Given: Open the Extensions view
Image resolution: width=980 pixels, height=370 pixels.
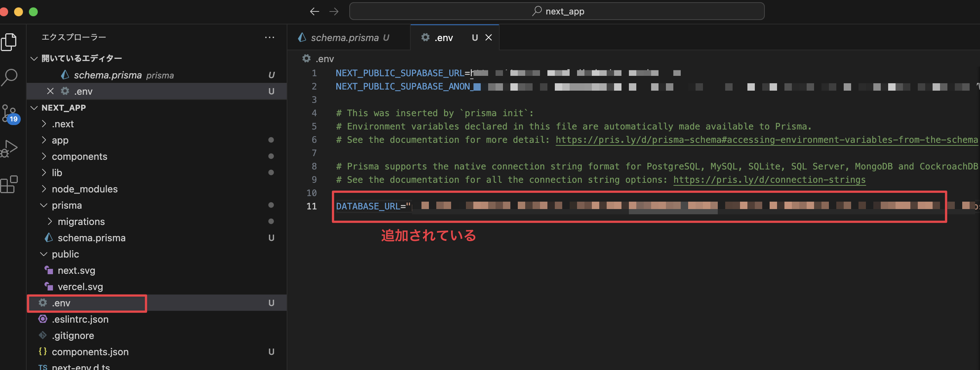Looking at the screenshot, I should (x=9, y=185).
